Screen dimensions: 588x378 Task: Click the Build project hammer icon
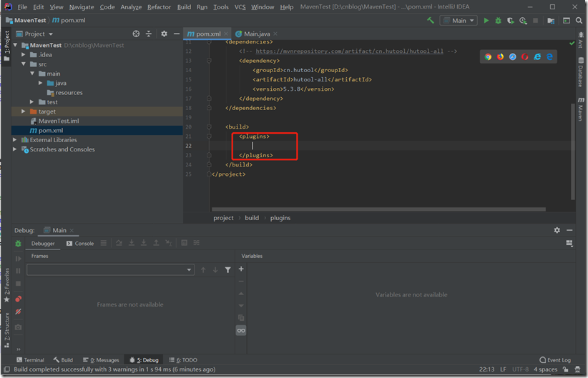point(431,21)
